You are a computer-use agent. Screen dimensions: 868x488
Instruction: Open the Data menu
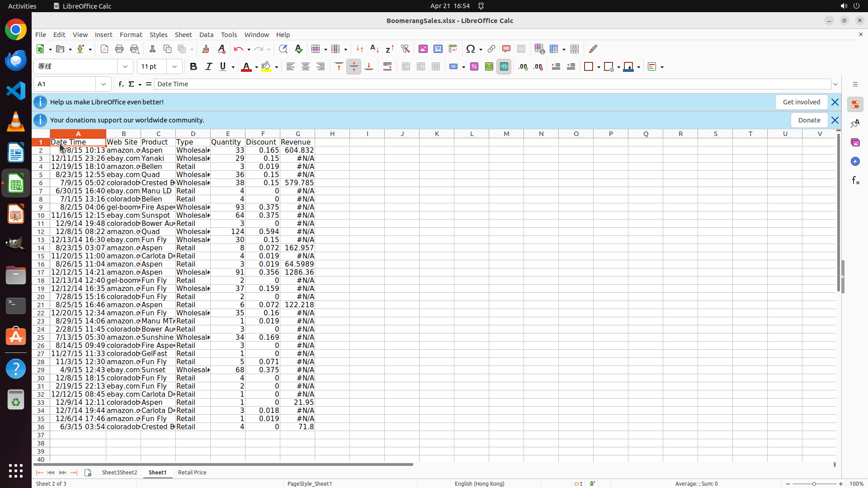(x=206, y=35)
